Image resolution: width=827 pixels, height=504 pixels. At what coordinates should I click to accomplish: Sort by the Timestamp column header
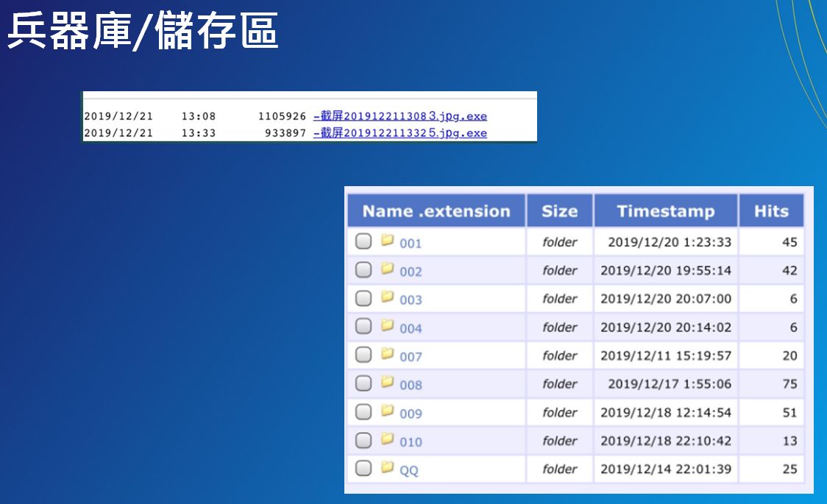click(666, 211)
